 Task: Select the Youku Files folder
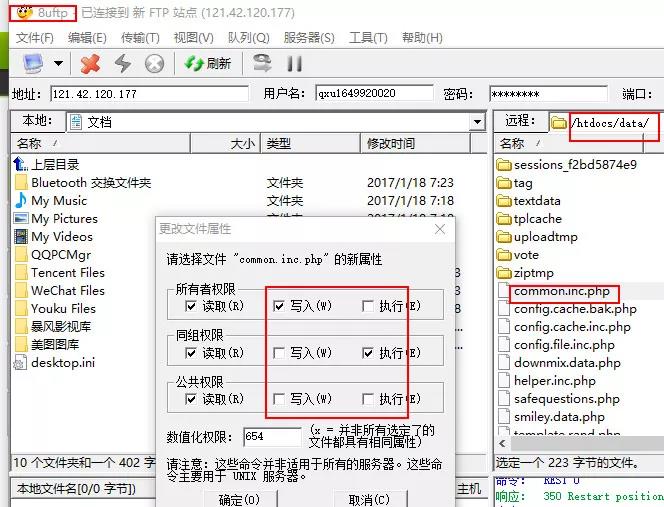click(55, 308)
